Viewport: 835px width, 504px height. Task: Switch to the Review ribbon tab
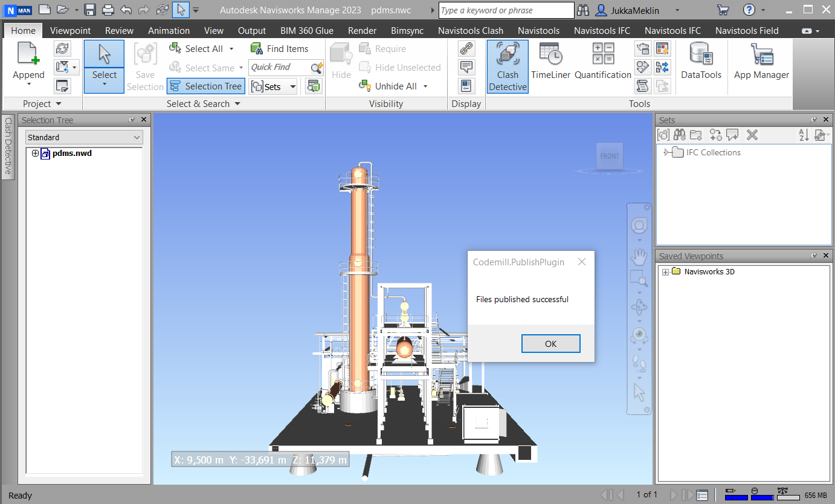click(x=120, y=31)
